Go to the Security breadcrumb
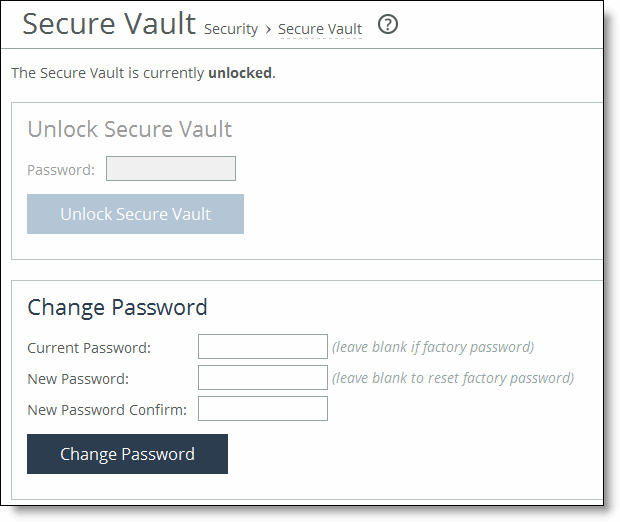The width and height of the screenshot is (620, 522). [x=231, y=29]
